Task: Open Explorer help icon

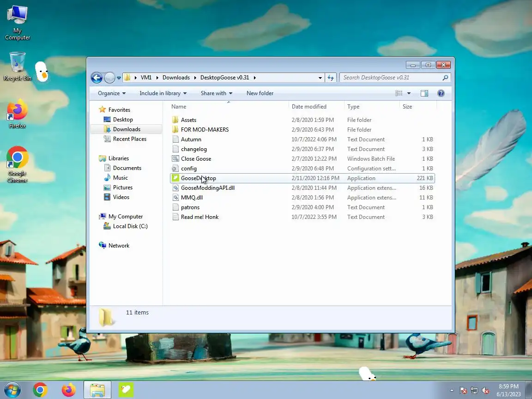Action: coord(441,93)
